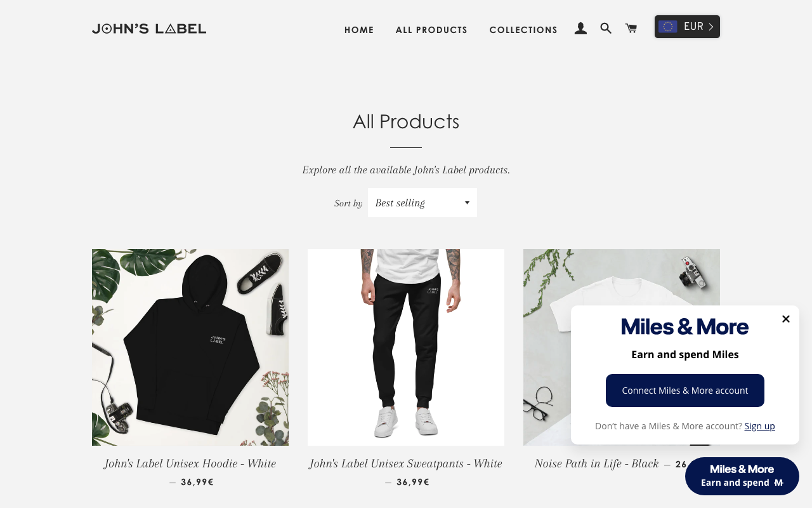Screen dimensions: 812x508
Task: Open the All Products menu item
Action: 431,30
